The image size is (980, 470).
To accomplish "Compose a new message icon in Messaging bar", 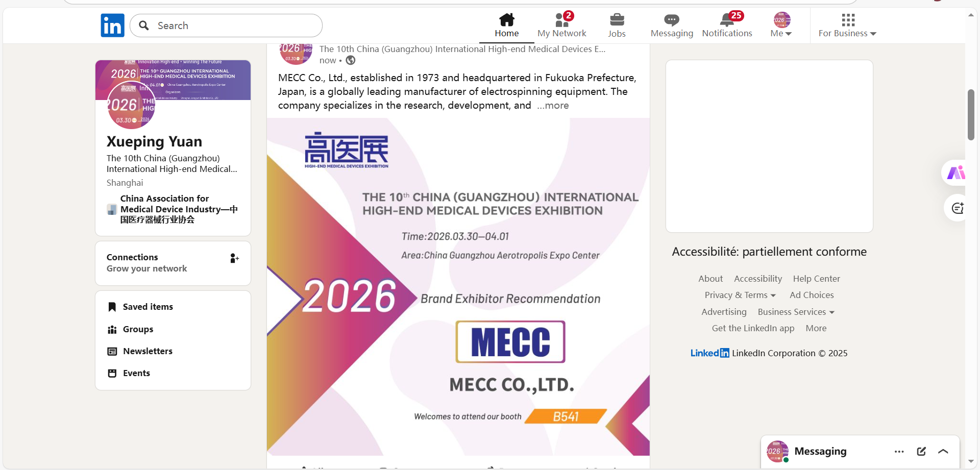I will pyautogui.click(x=921, y=452).
